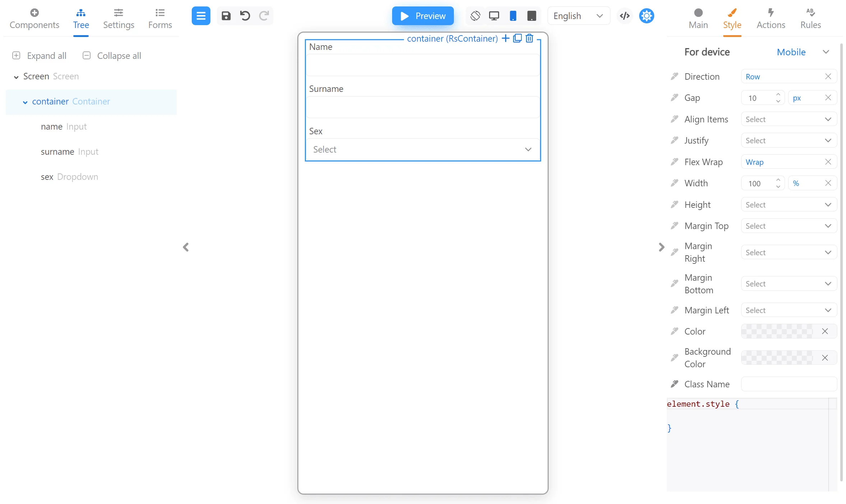Open the blue gear settings icon
This screenshot has width=846, height=504.
[646, 16]
